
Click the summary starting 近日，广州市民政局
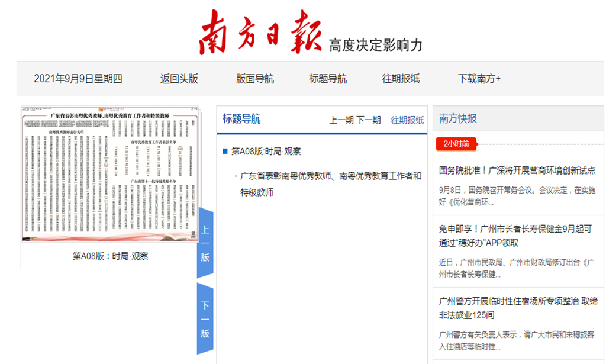[x=516, y=268]
